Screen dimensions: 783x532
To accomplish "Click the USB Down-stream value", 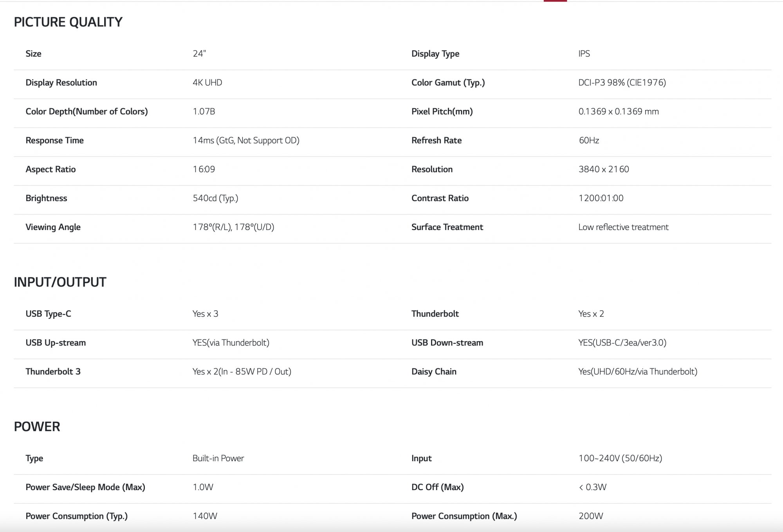I will point(622,343).
